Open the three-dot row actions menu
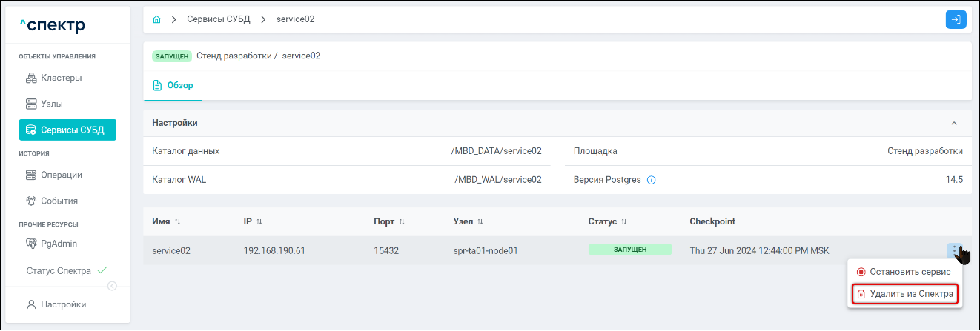 956,250
